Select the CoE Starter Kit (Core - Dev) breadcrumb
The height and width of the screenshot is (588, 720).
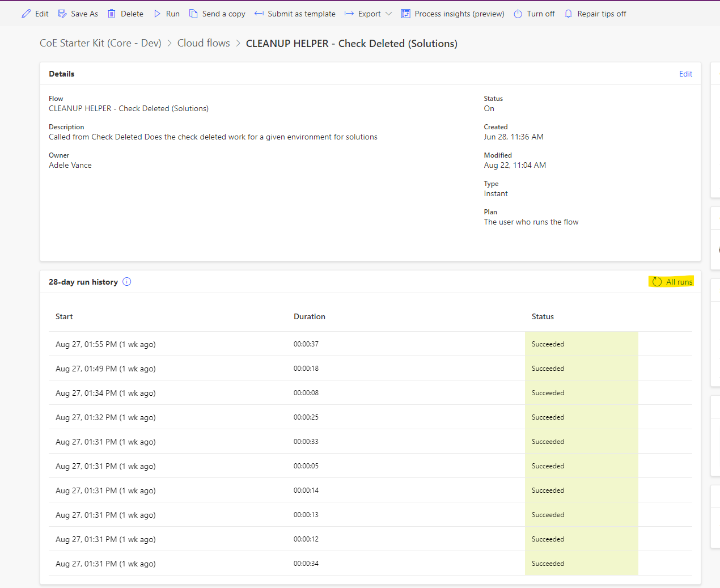100,43
